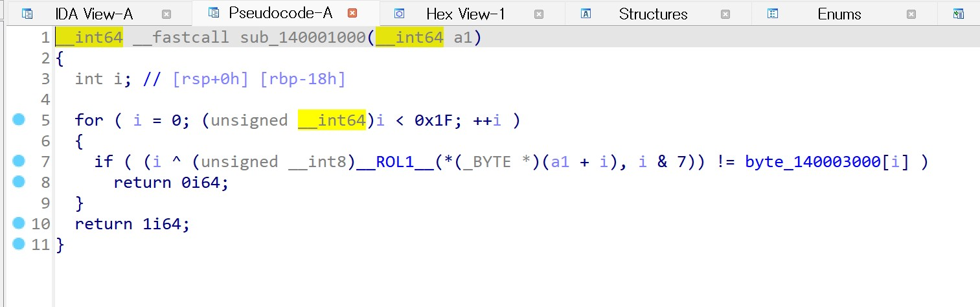The width and height of the screenshot is (980, 307).
Task: Close the Pseudocode-A tab with red X
Action: pyautogui.click(x=352, y=13)
